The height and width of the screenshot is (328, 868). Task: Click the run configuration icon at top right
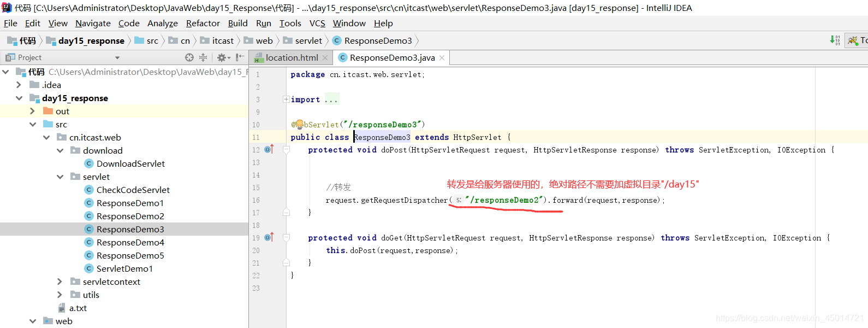click(x=853, y=40)
